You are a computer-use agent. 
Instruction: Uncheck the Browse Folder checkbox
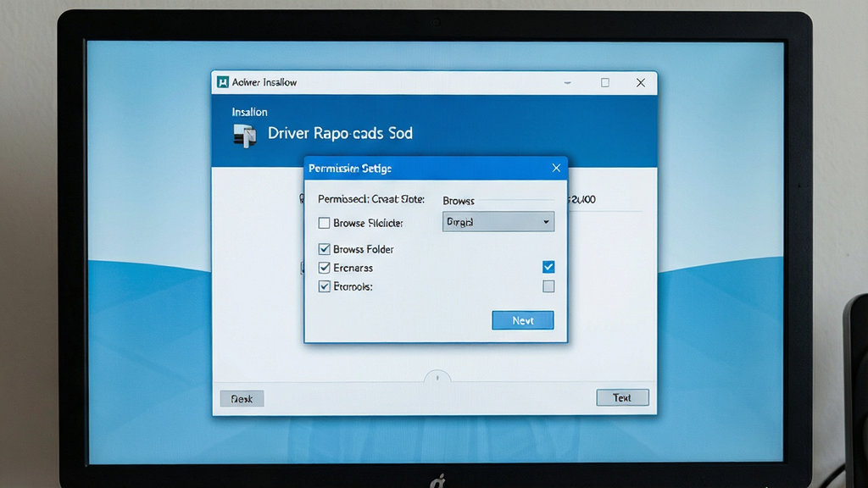tap(325, 249)
